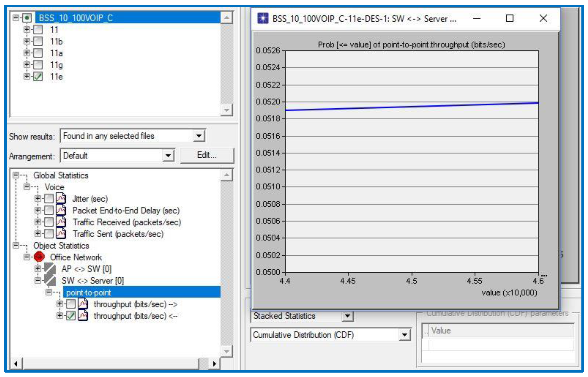Click the SW <-> Server link icon

click(50, 281)
